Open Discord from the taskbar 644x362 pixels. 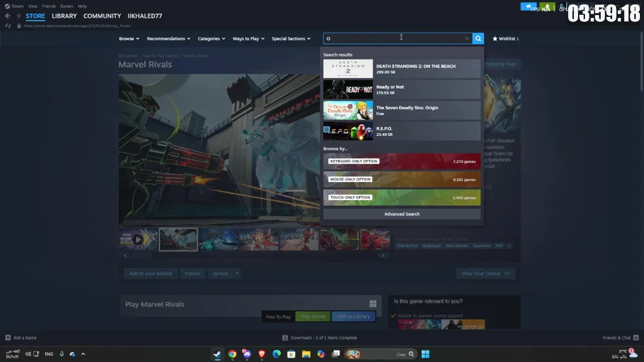[247, 354]
